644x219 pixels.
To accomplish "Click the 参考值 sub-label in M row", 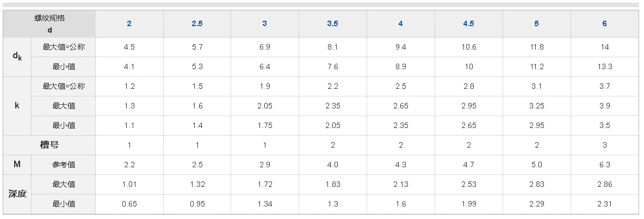I will (64, 165).
